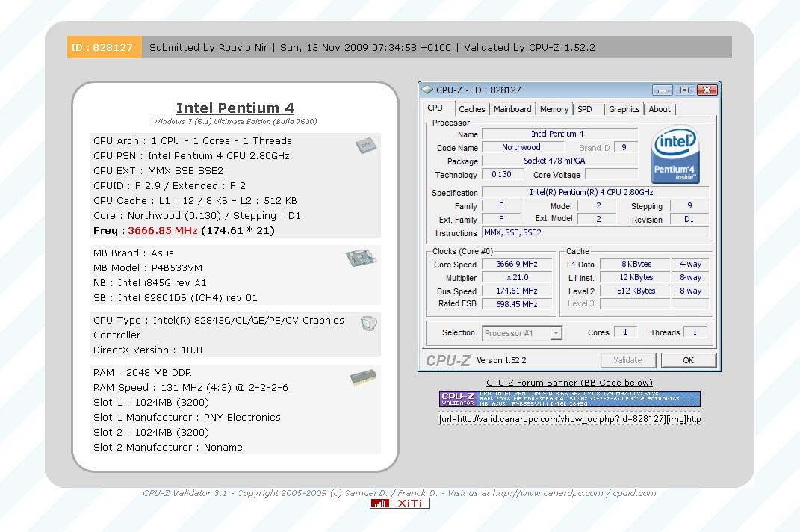The image size is (800, 532).
Task: Click the RAM : 2048 MB DDR line
Action: click(143, 372)
